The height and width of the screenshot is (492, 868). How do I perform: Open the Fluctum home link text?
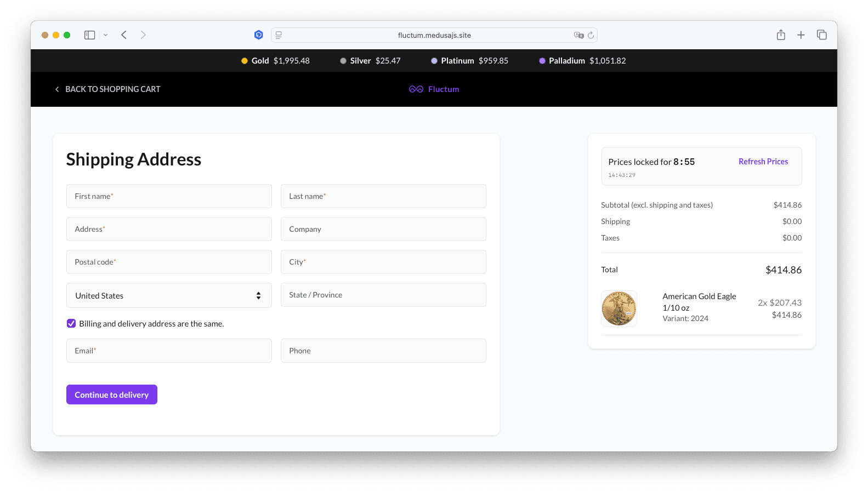[444, 89]
